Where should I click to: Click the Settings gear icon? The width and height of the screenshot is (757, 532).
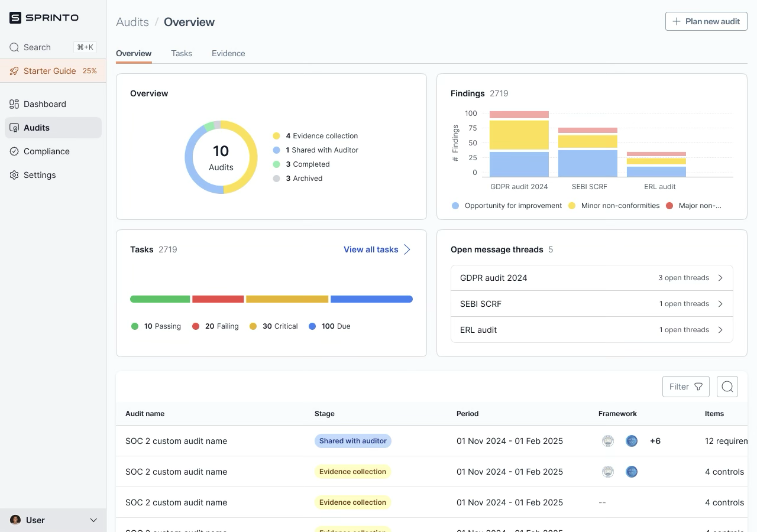(14, 175)
